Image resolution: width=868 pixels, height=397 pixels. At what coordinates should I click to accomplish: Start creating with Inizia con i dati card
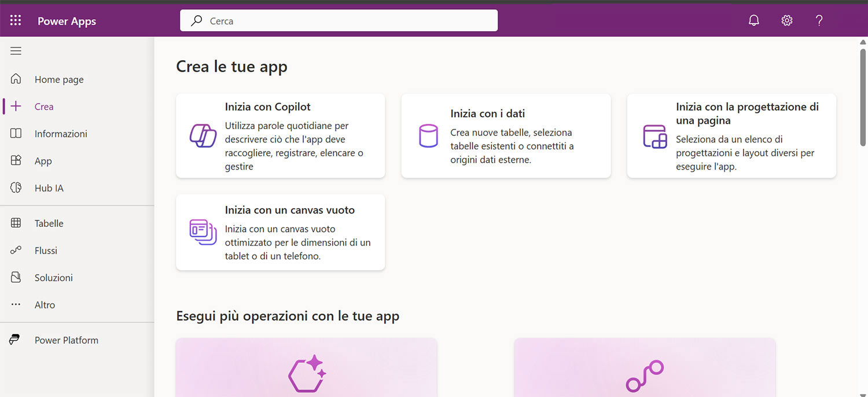(506, 136)
